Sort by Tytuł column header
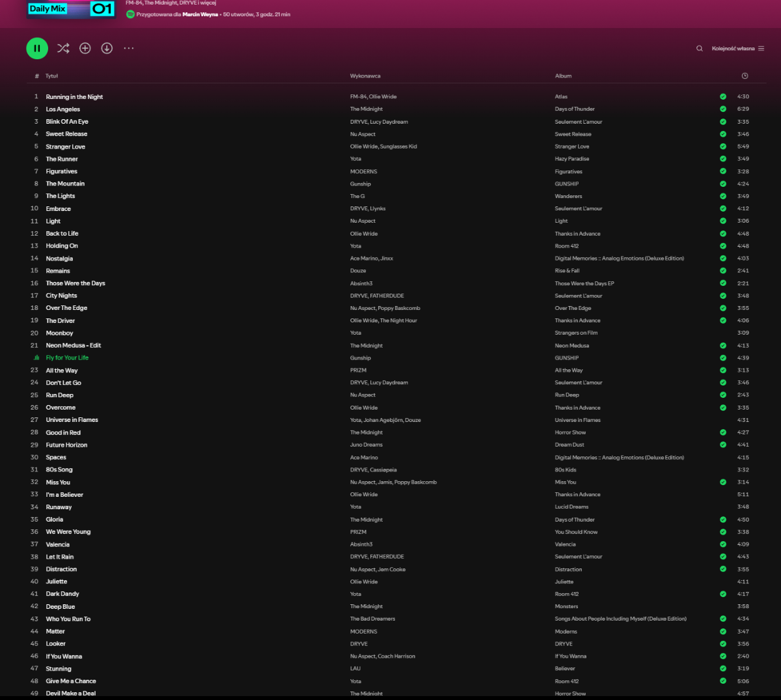Viewport: 781px width, 700px height. coord(52,76)
